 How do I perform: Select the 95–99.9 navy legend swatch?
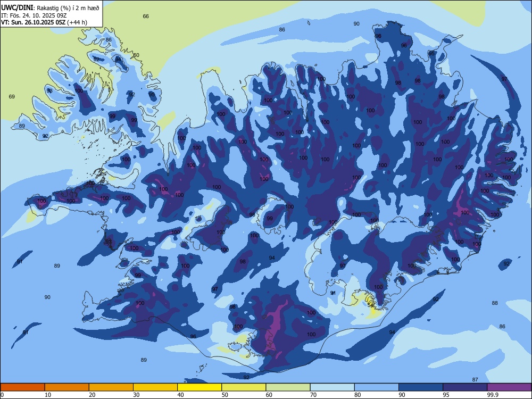point(465,387)
